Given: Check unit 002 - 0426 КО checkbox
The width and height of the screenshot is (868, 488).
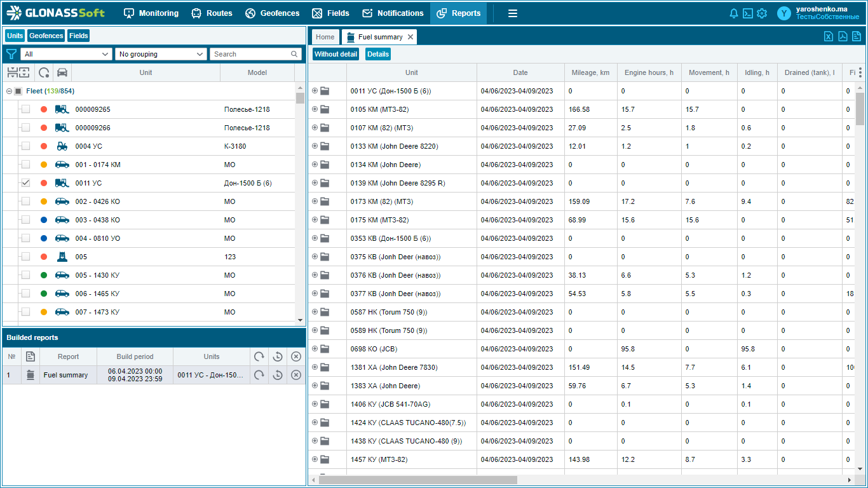Looking at the screenshot, I should (x=25, y=201).
